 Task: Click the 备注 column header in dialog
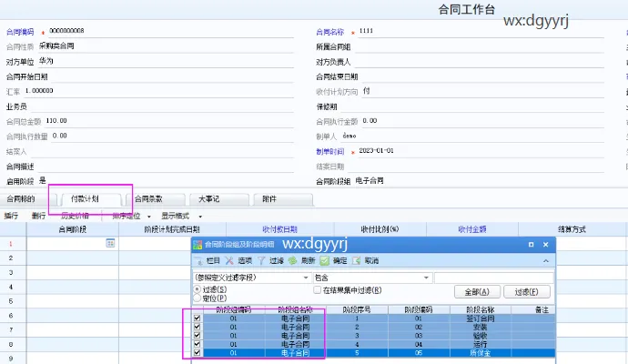(x=533, y=309)
